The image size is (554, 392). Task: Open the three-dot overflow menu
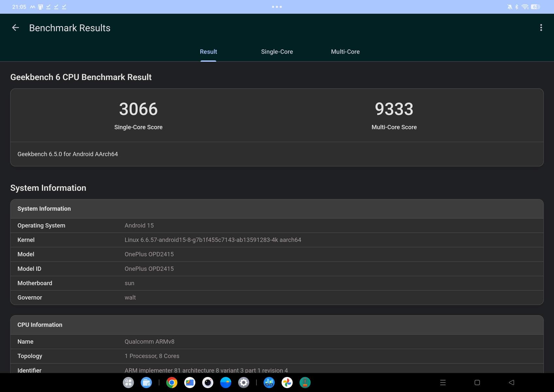coord(541,28)
